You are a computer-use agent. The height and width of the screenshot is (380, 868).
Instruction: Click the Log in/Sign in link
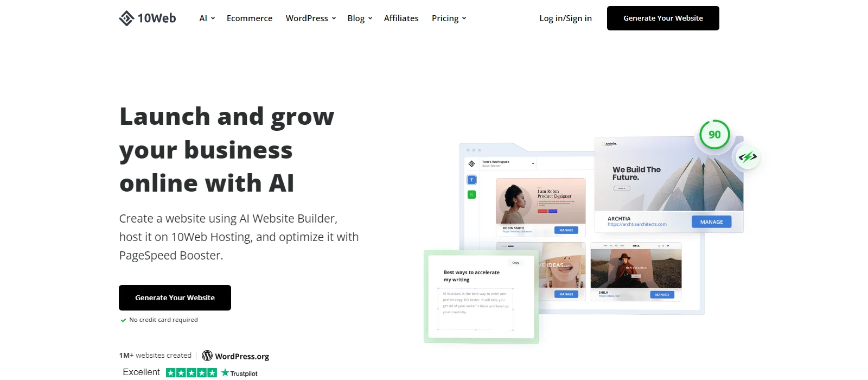(565, 18)
